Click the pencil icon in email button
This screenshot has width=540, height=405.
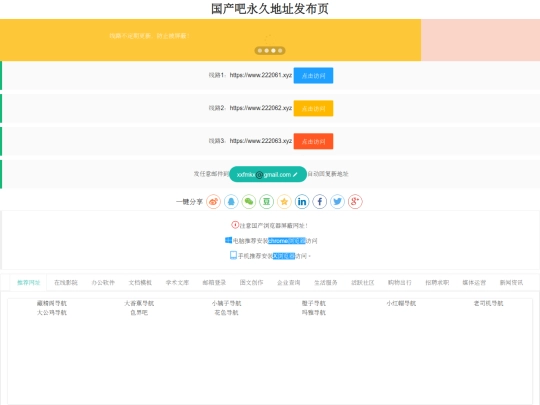coord(295,175)
